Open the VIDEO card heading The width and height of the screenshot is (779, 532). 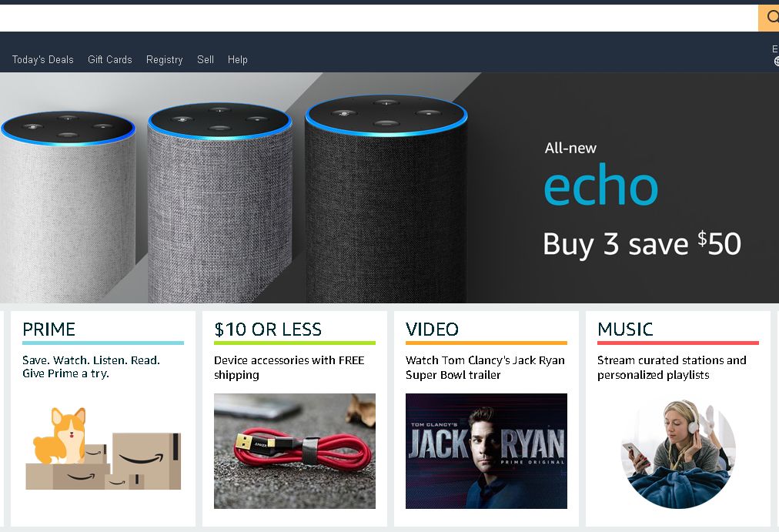[432, 330]
